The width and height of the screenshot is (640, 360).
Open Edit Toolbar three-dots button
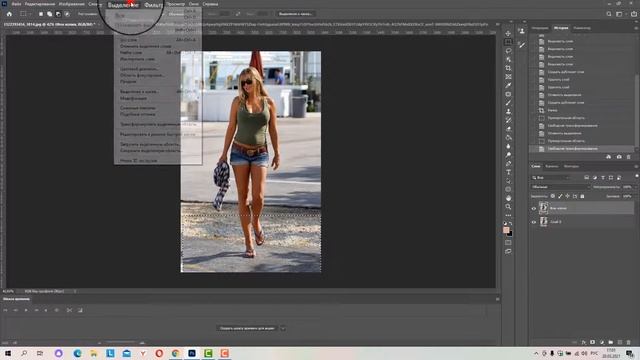point(508,215)
